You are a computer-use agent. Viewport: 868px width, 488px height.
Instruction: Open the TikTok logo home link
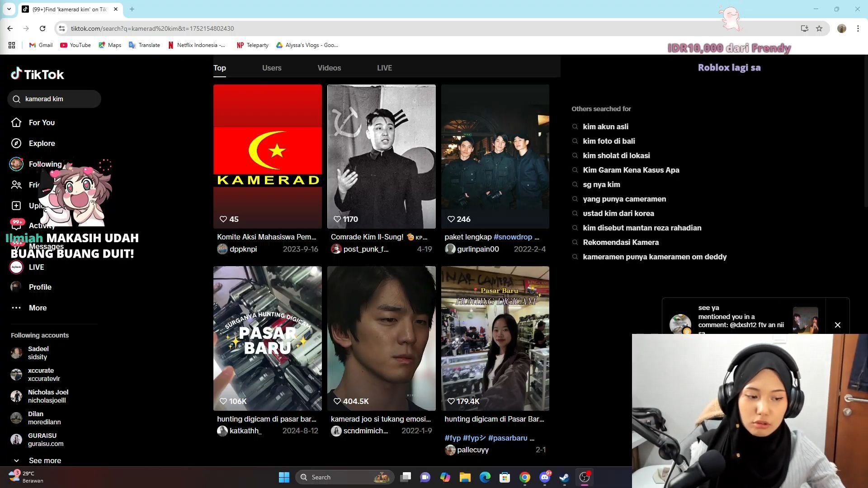click(38, 74)
